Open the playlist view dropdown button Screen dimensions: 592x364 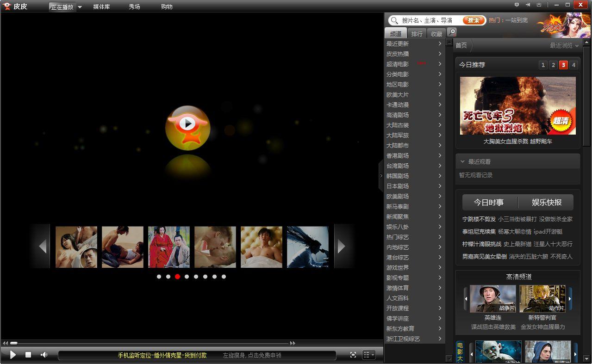[x=368, y=355]
